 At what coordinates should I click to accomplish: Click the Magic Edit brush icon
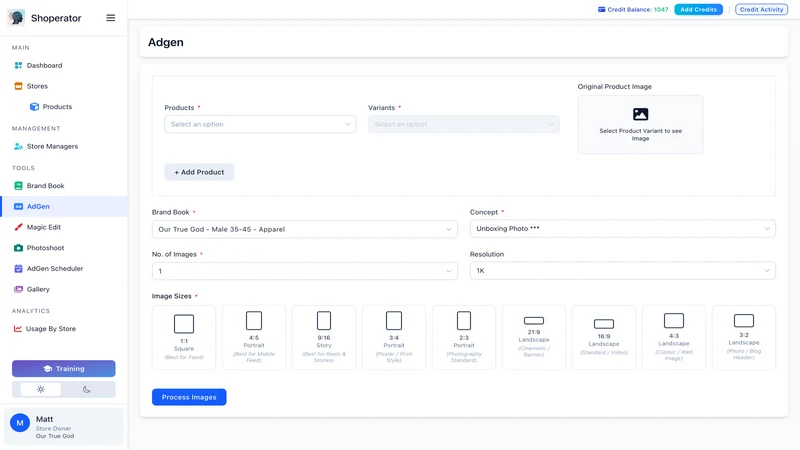(x=18, y=227)
